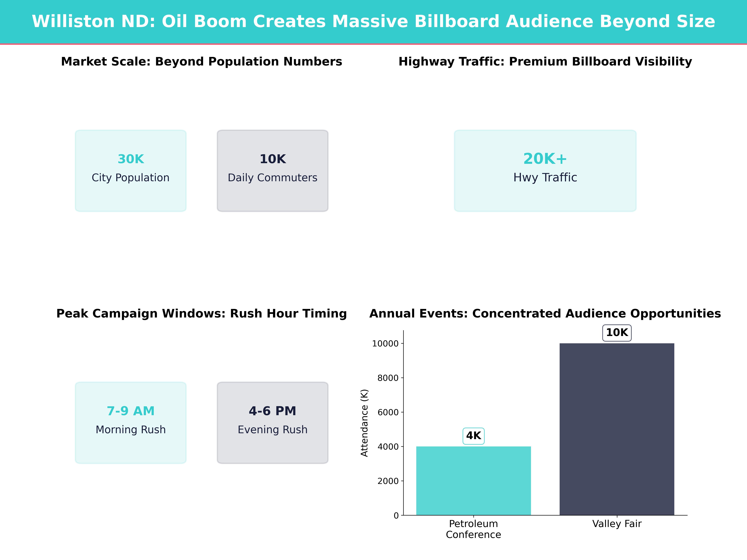Viewport: 747px width, 560px height.
Task: Select the 30K City Population card
Action: point(131,170)
